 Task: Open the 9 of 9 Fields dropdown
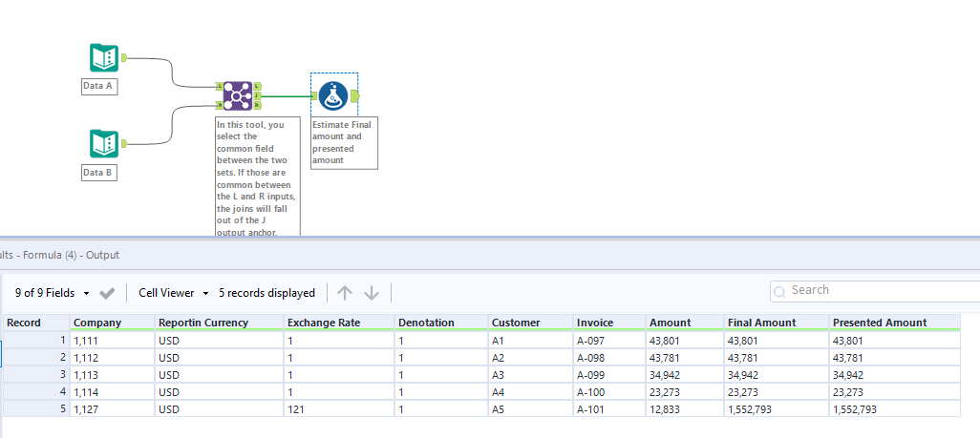53,293
